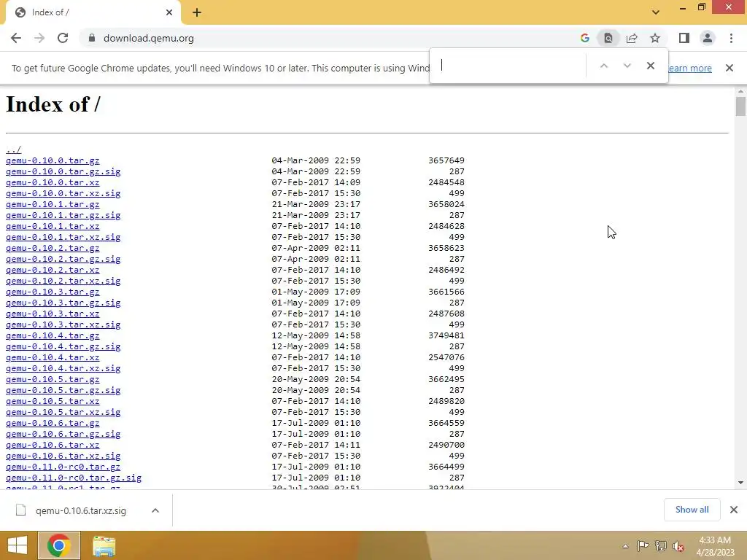
Task: Open qemu-0.10.4.tar.gz link
Action: click(x=53, y=335)
